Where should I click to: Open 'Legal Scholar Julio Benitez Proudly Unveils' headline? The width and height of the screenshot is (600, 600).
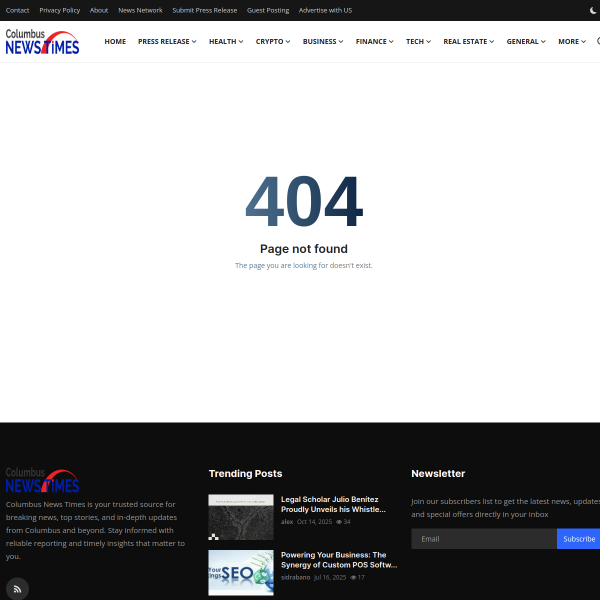pyautogui.click(x=333, y=504)
